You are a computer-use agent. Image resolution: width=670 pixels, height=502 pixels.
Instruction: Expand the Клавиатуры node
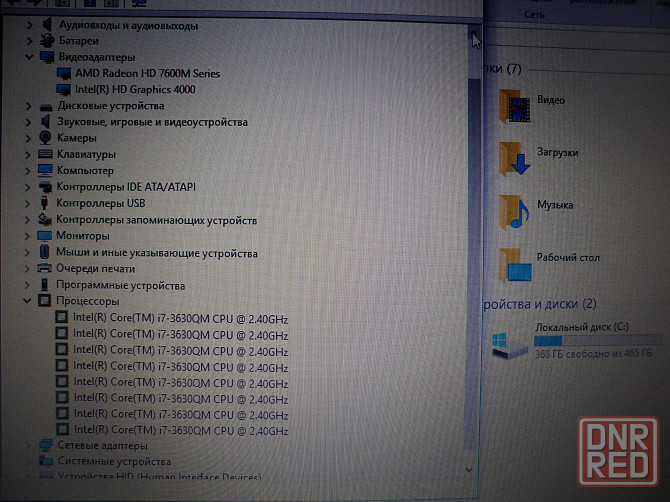click(x=28, y=154)
